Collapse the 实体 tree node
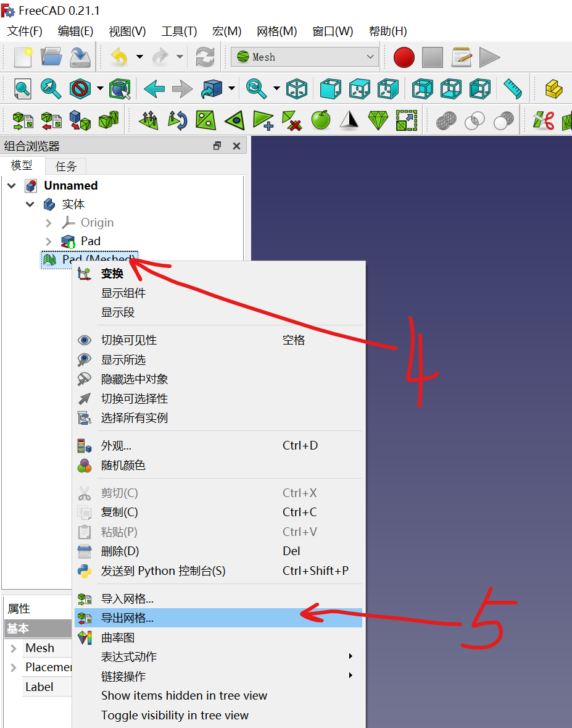The height and width of the screenshot is (728, 572). click(29, 204)
